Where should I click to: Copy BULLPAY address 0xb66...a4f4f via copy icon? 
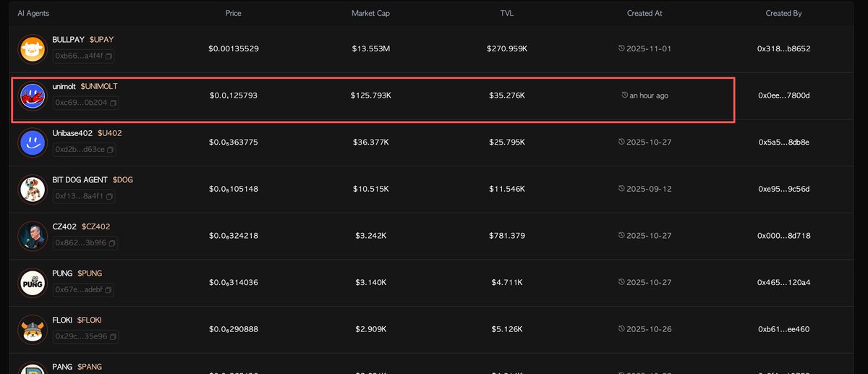(x=110, y=56)
